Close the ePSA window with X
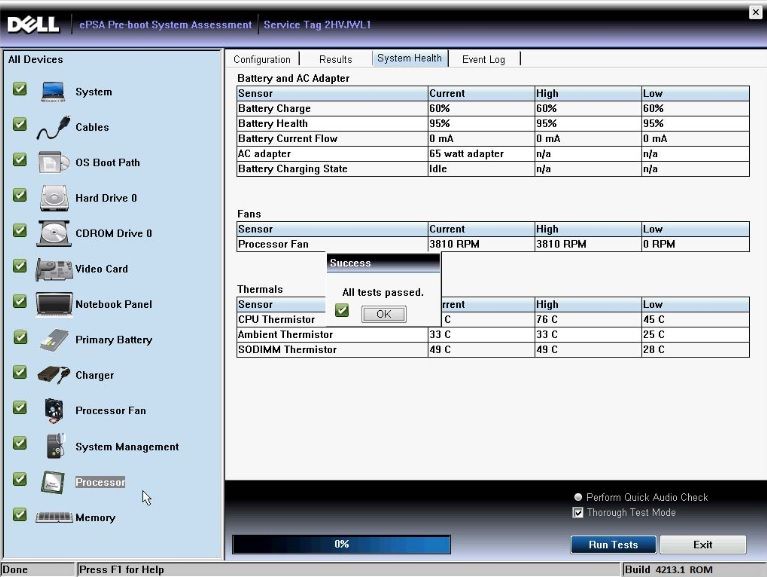This screenshot has height=577, width=767. pos(755,12)
